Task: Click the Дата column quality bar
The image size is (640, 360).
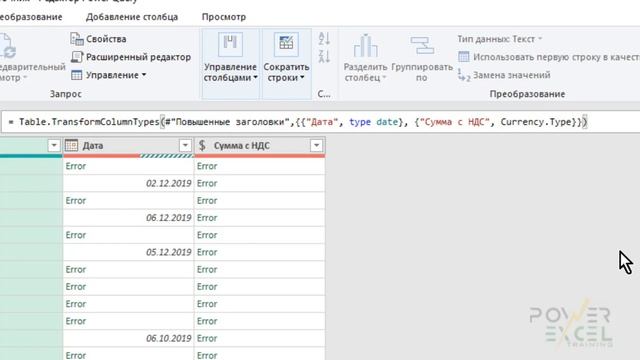Action: click(128, 156)
